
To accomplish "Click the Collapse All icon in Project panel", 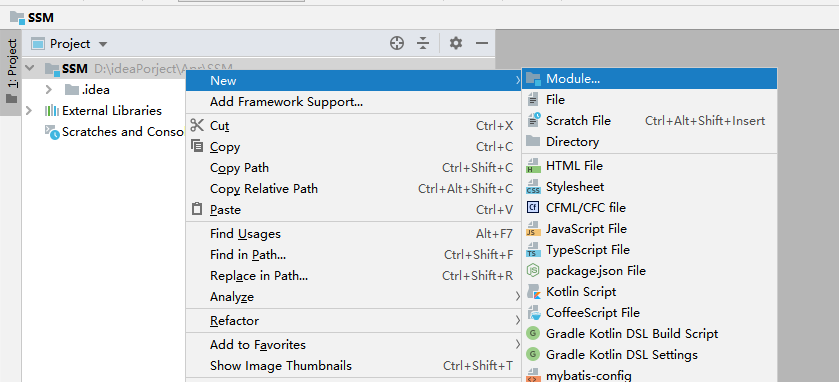I will coord(423,43).
